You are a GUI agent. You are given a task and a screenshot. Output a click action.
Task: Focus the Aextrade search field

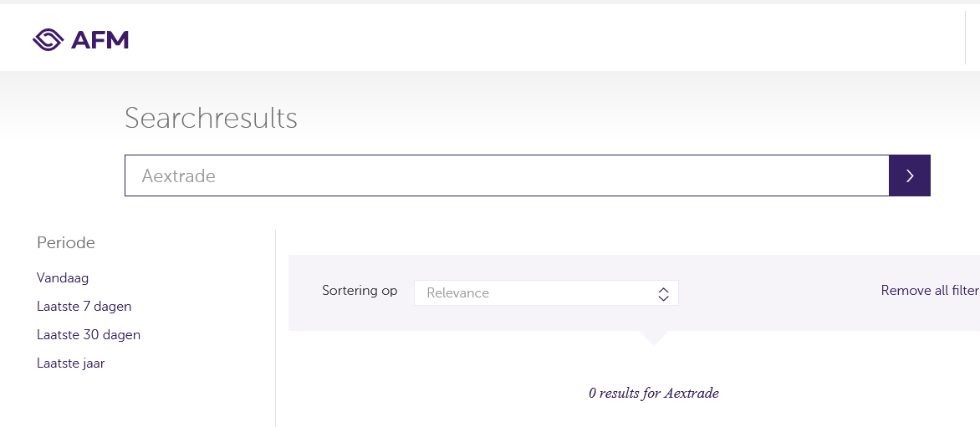click(x=507, y=175)
